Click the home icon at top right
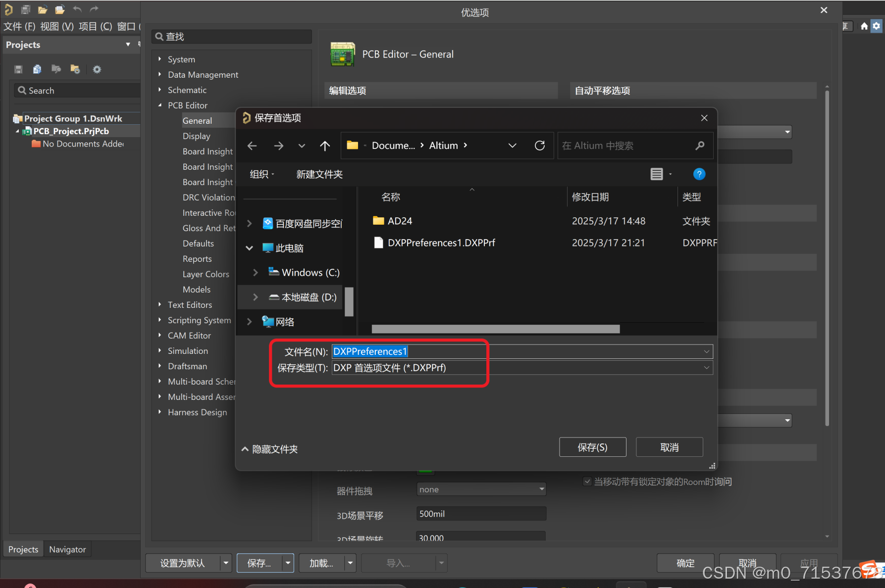Viewport: 885px width, 588px height. (x=864, y=26)
